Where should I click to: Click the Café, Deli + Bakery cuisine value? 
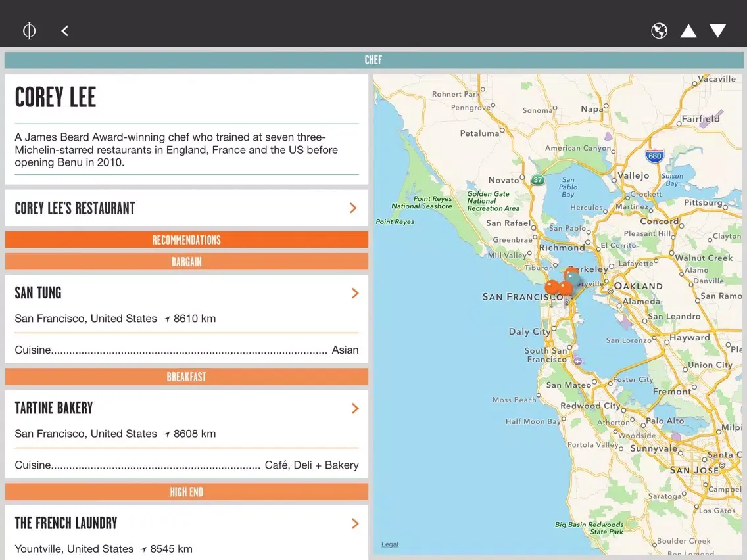click(x=312, y=465)
